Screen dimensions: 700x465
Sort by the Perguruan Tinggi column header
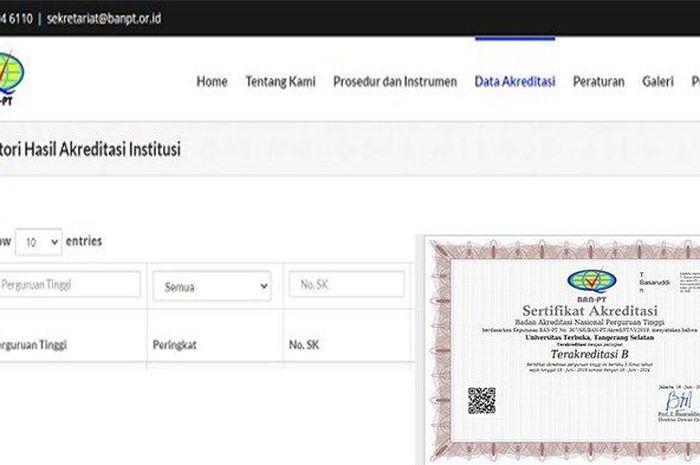point(33,345)
